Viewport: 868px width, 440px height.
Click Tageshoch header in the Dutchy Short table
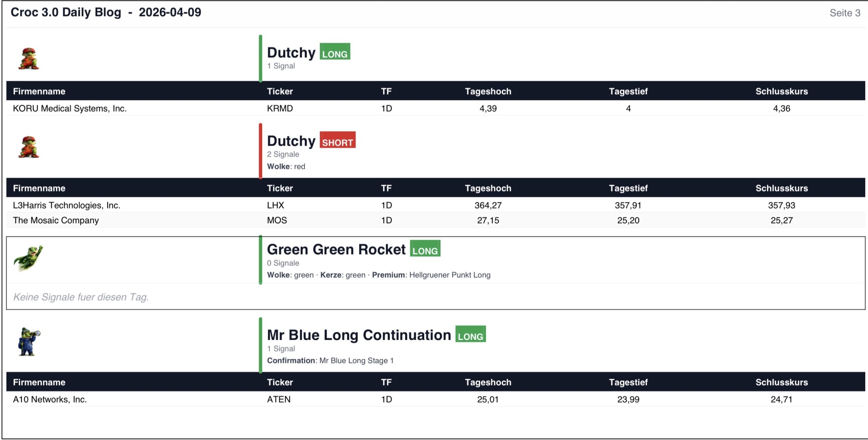(x=488, y=188)
